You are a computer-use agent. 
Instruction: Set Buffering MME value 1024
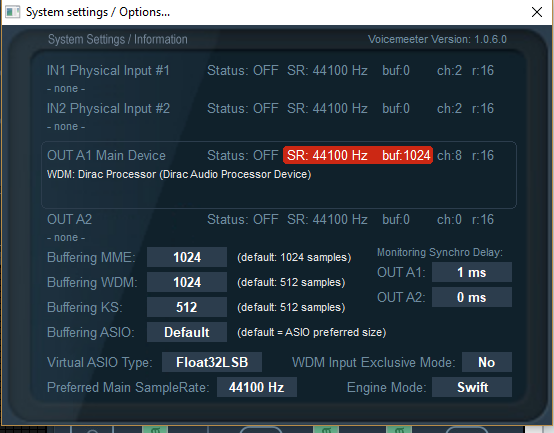coord(187,257)
